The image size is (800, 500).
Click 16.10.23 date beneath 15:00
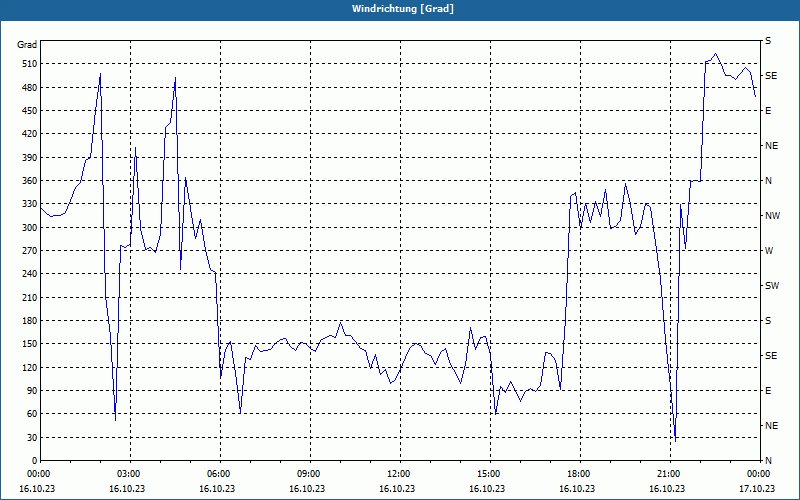click(487, 489)
